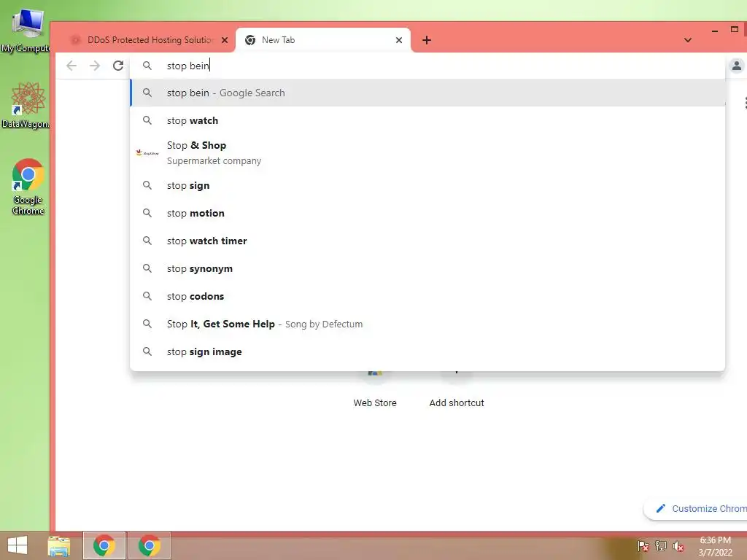747x560 pixels.
Task: Choose 'stop bein - Google Search' suggestion
Action: [427, 93]
